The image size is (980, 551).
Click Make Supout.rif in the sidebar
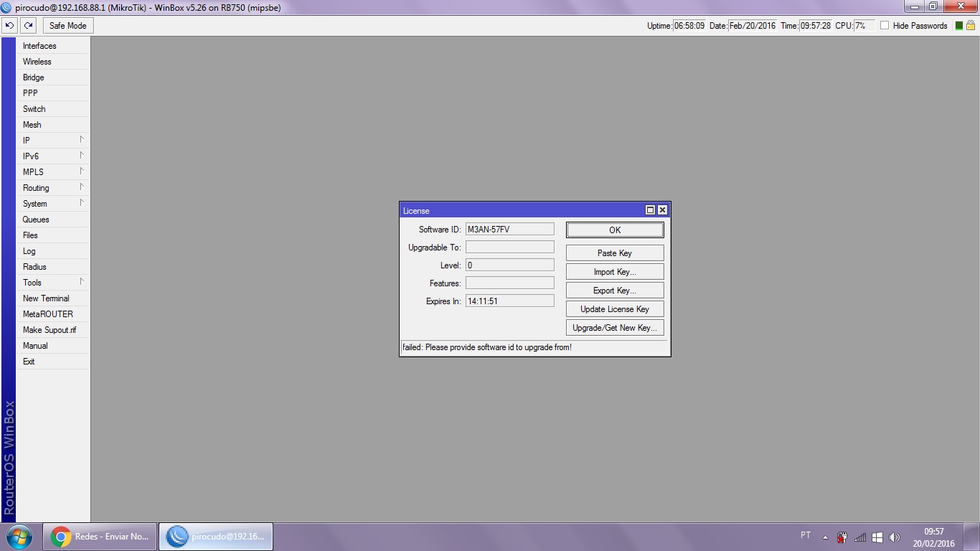click(53, 330)
